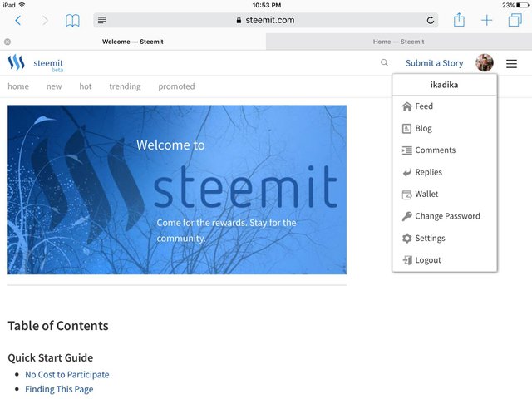Tap the battery indicator in status bar
Image resolution: width=532 pixels, height=399 pixels.
tap(523, 5)
